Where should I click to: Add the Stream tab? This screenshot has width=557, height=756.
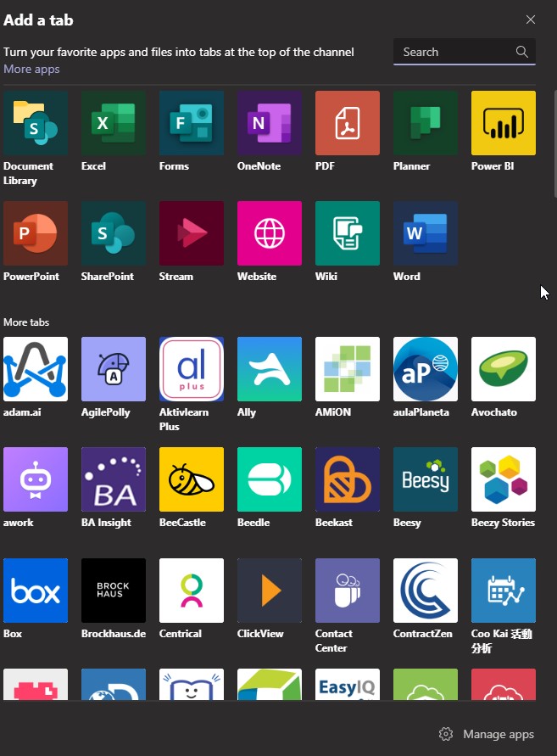click(192, 233)
